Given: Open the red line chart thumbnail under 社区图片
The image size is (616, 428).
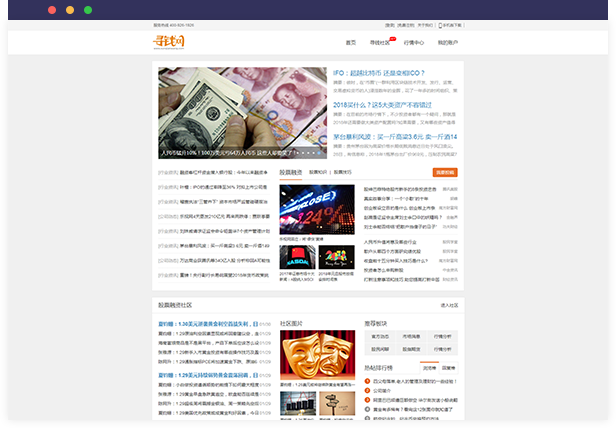Looking at the screenshot, I should (298, 404).
